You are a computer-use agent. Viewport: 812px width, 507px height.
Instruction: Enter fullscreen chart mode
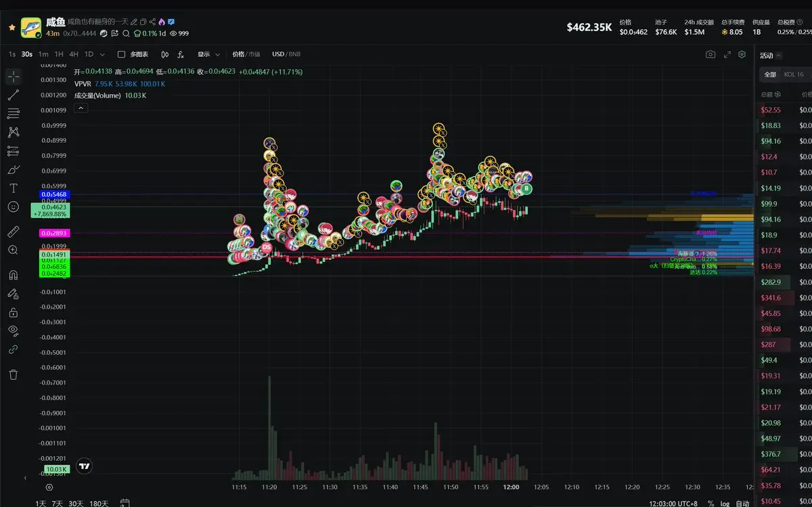pos(727,54)
